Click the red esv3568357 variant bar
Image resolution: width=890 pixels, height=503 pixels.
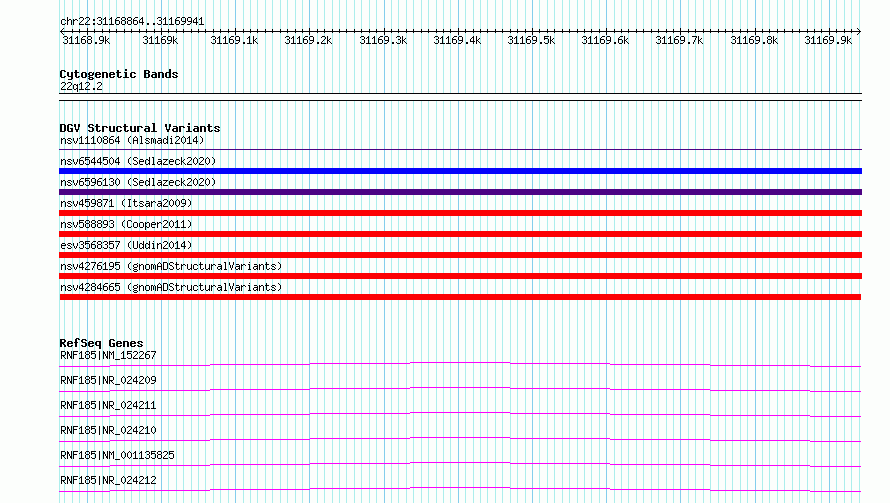point(460,255)
